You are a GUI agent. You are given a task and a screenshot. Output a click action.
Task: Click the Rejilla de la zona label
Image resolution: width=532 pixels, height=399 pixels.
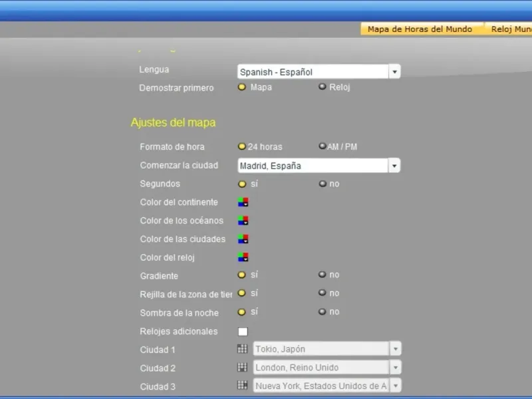(x=186, y=295)
